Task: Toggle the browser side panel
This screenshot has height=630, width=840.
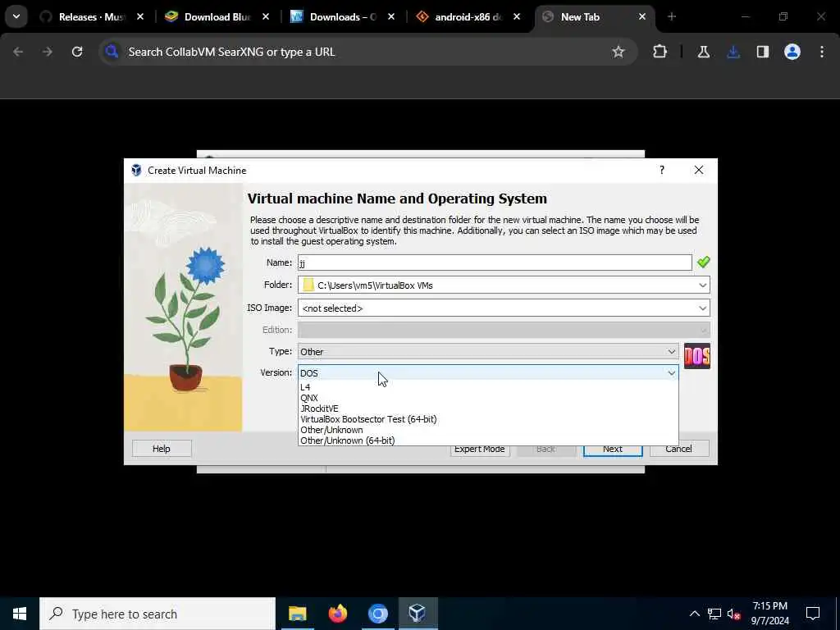Action: [763, 52]
